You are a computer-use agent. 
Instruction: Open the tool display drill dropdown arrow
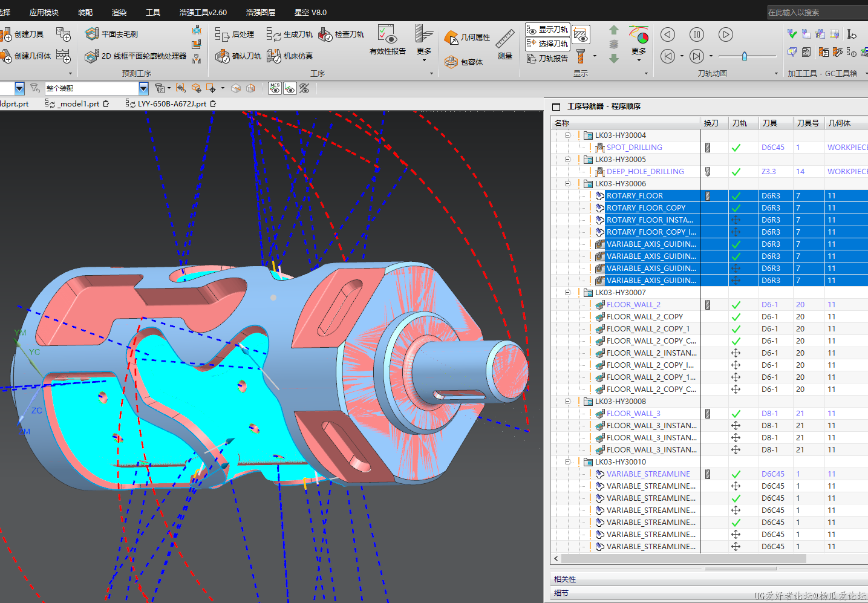click(595, 56)
